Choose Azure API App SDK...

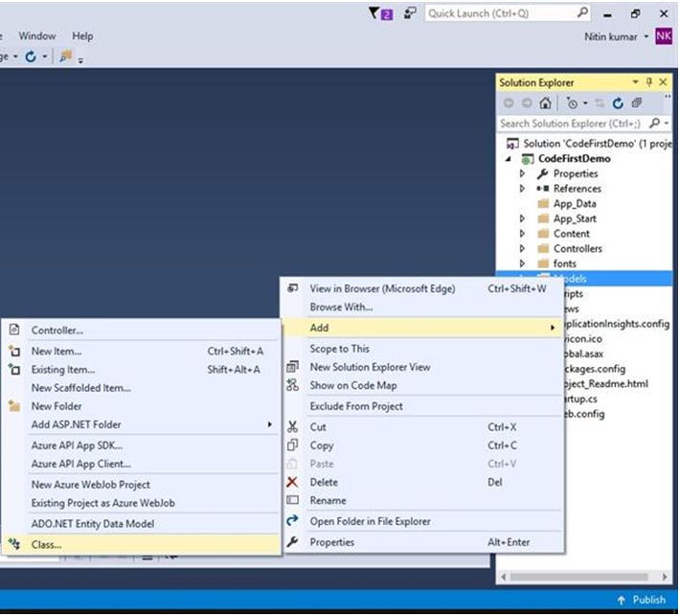tap(141, 445)
